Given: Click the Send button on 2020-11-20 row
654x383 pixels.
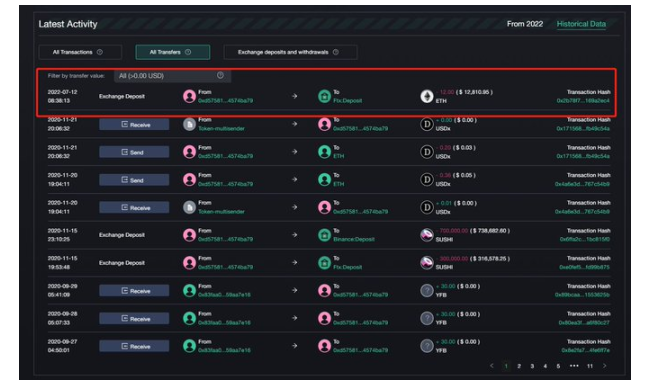Looking at the screenshot, I should [134, 180].
